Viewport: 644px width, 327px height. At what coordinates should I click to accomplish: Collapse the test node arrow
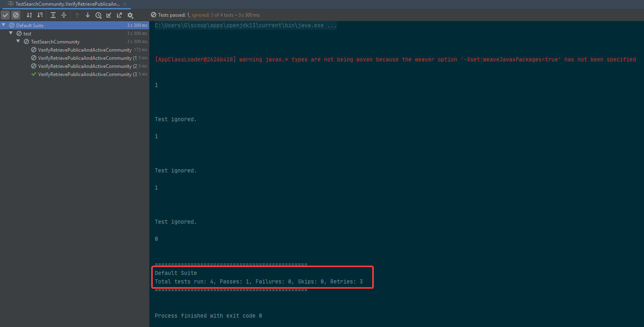11,33
